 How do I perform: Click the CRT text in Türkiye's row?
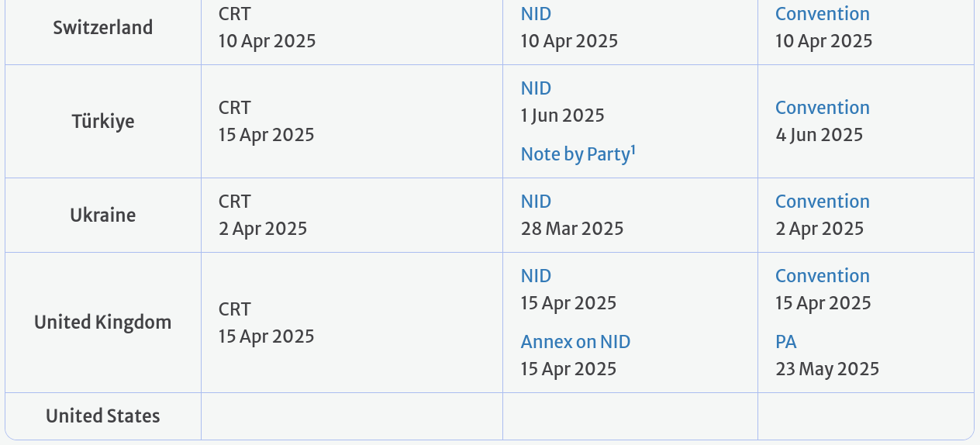pyautogui.click(x=234, y=108)
